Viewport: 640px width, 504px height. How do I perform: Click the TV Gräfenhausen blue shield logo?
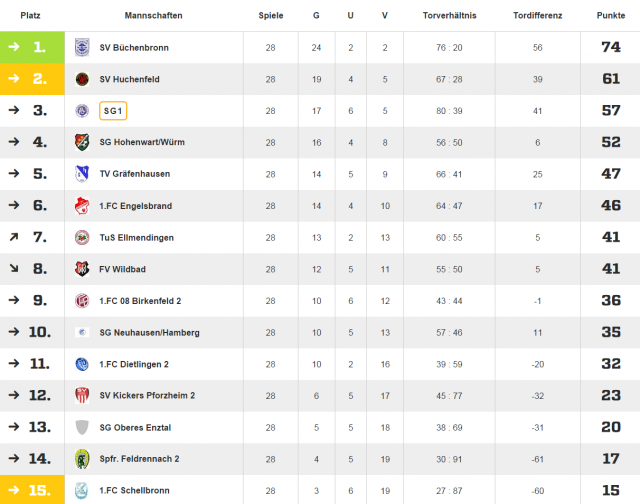coord(82,174)
